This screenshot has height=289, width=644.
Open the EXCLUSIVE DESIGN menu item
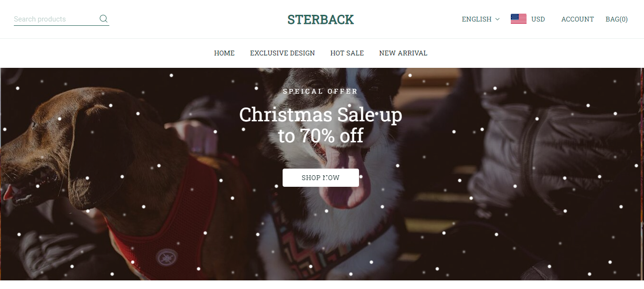click(283, 53)
